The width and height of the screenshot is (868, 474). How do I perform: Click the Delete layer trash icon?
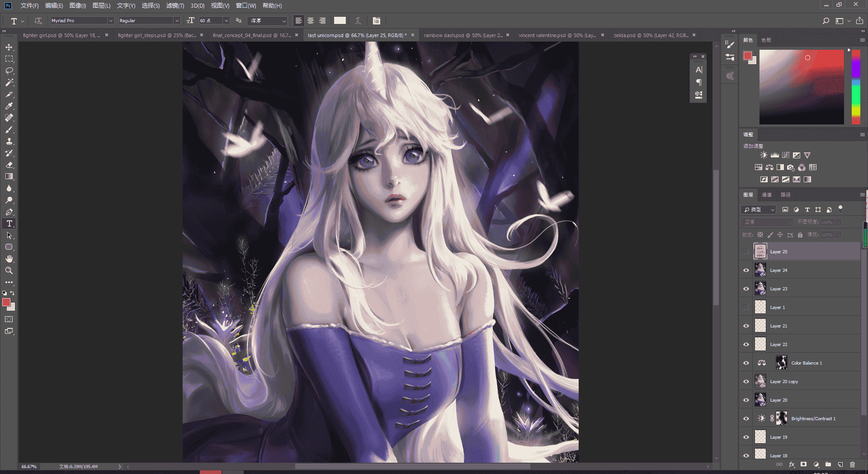[852, 465]
